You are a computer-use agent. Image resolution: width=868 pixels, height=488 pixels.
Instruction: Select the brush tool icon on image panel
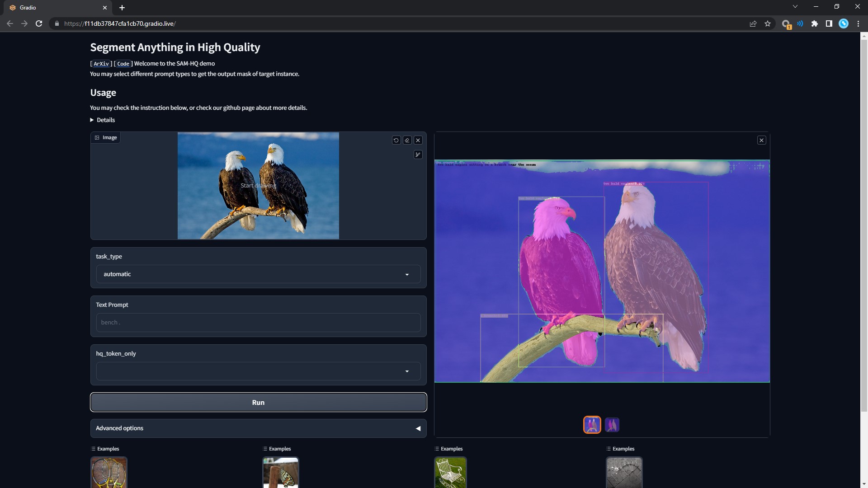(418, 155)
